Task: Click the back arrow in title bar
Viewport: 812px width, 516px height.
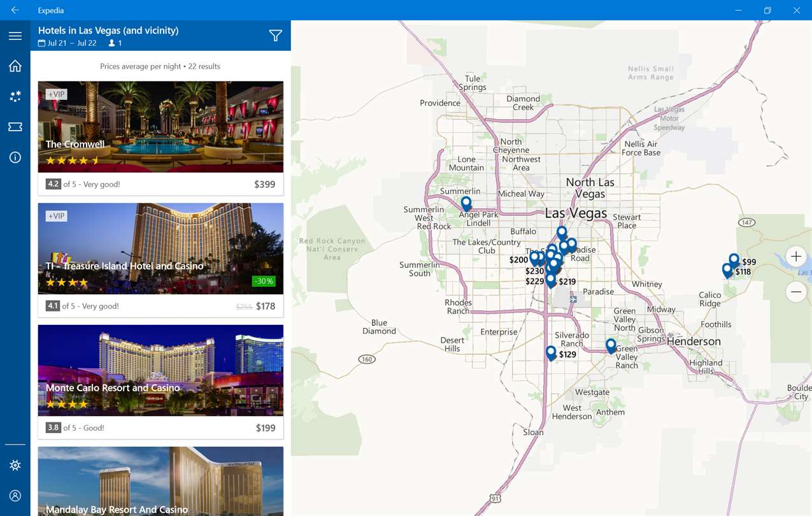Action: coord(15,10)
